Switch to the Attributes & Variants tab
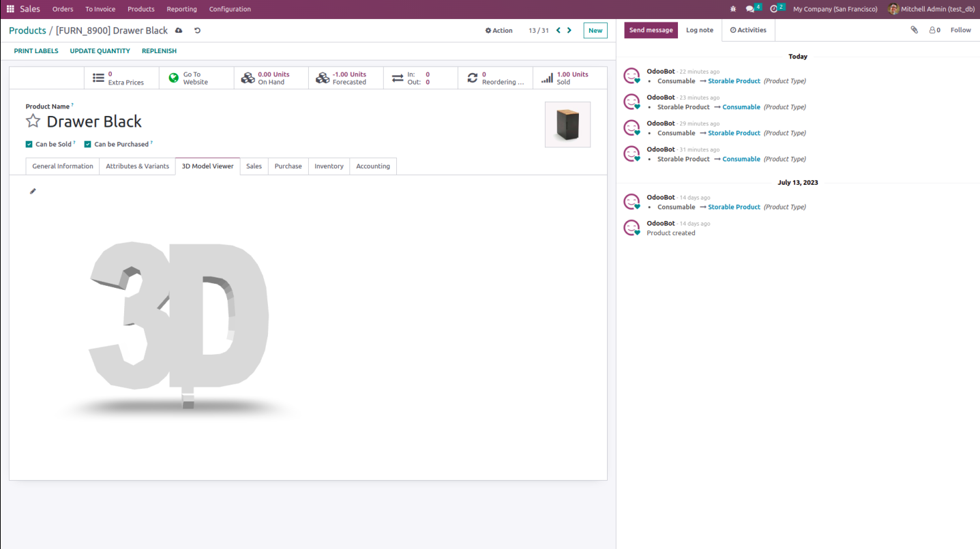The width and height of the screenshot is (980, 549). tap(138, 166)
